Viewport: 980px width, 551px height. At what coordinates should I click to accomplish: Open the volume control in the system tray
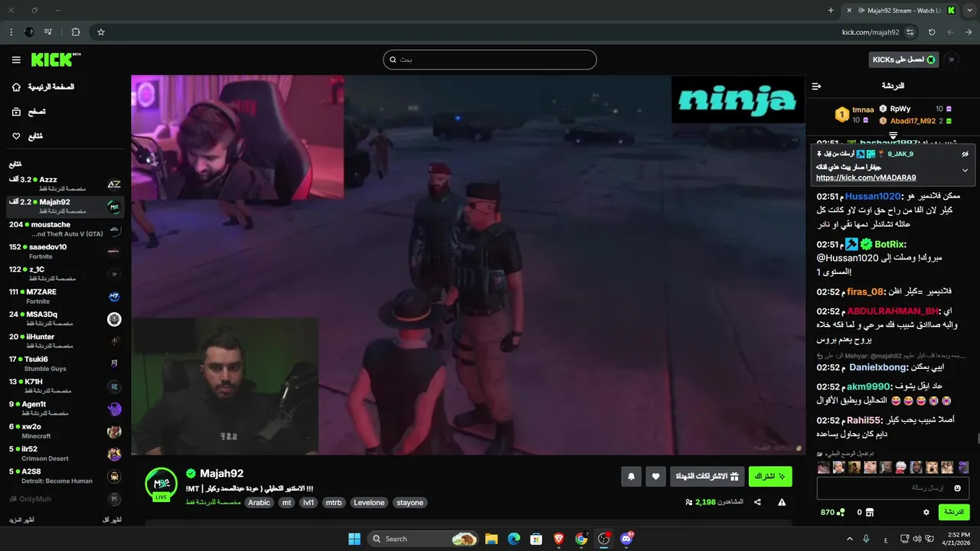point(916,539)
